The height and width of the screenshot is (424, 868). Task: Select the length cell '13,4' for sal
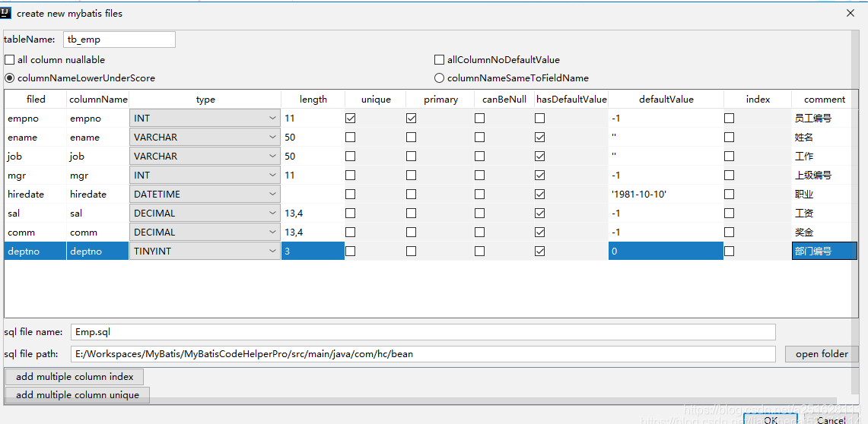coord(313,213)
